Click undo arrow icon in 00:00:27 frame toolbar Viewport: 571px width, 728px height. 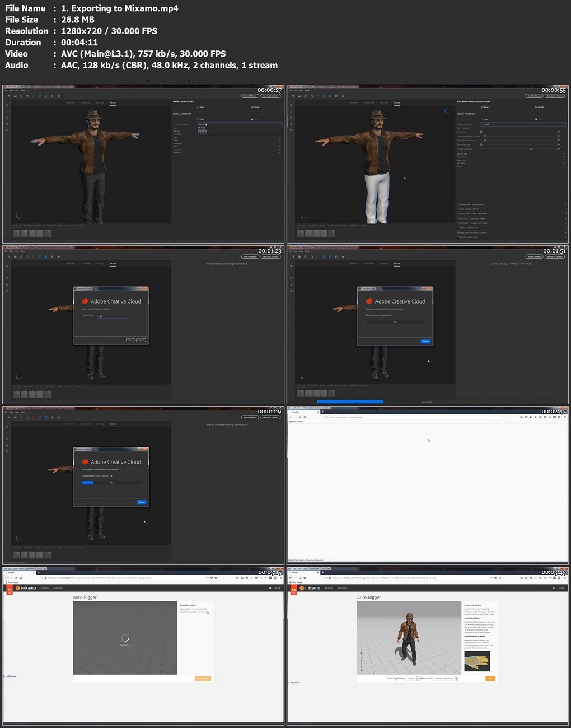pyautogui.click(x=27, y=96)
